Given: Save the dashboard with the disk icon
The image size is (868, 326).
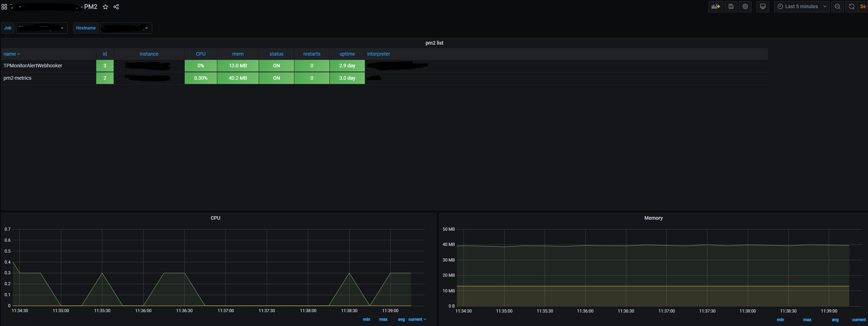Looking at the screenshot, I should coord(731,6).
